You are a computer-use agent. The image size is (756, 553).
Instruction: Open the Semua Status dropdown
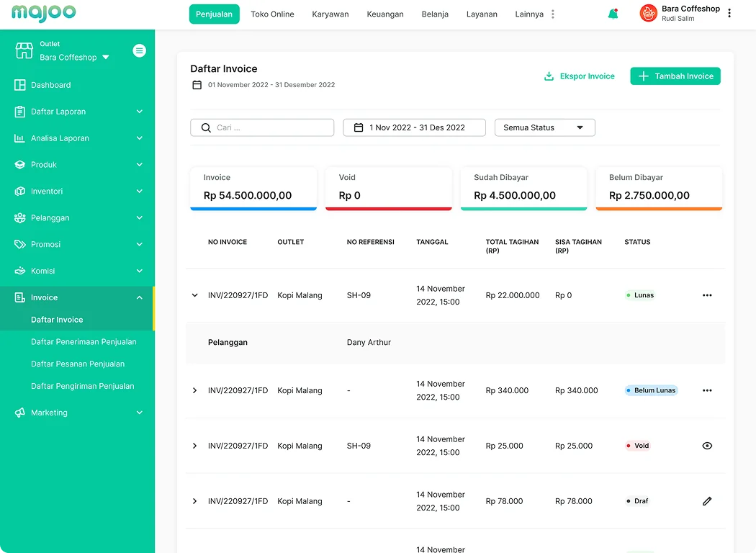544,127
